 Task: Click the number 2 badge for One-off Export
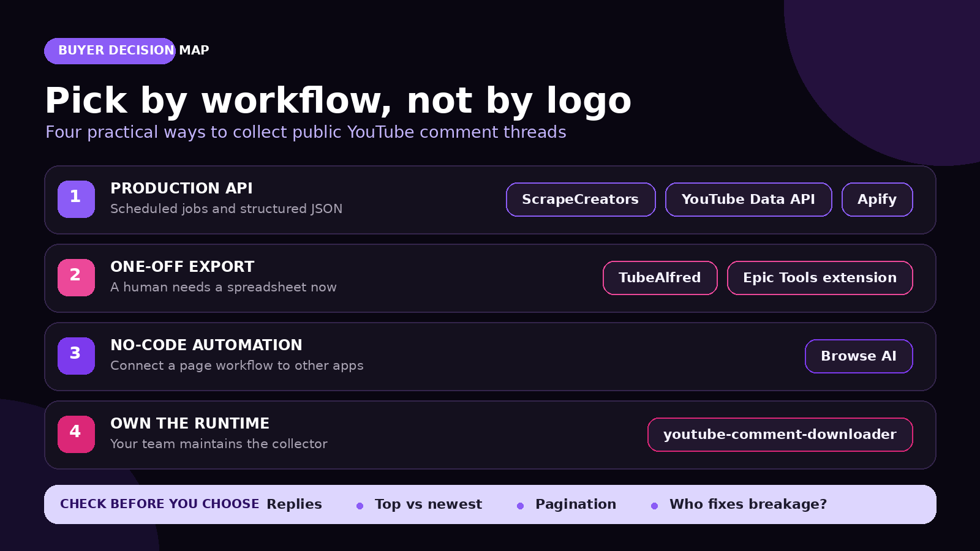click(76, 277)
